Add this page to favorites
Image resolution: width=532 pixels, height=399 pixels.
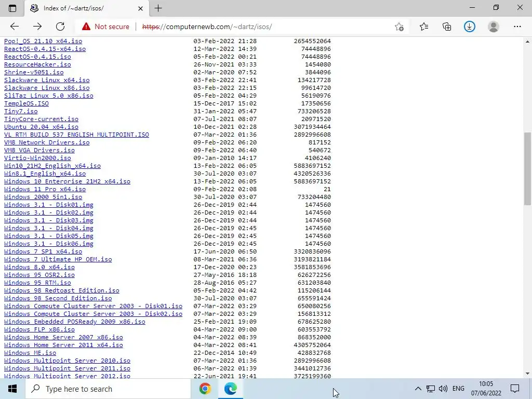point(400,26)
